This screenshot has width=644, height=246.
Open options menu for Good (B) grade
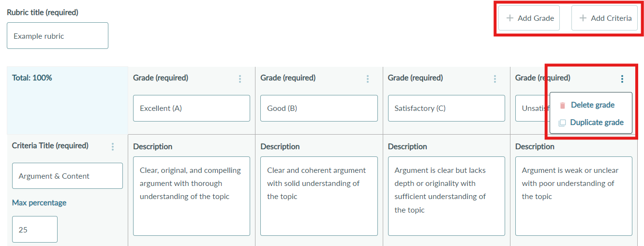pyautogui.click(x=367, y=79)
